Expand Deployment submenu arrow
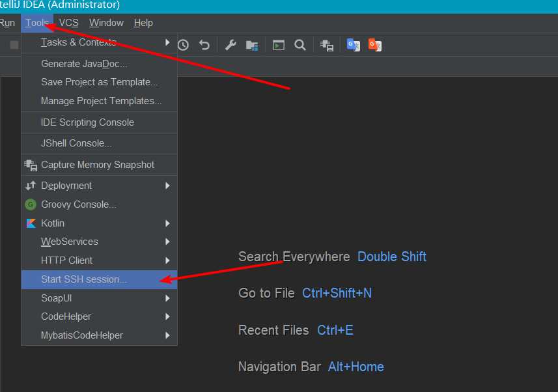This screenshot has width=558, height=392. [x=167, y=186]
